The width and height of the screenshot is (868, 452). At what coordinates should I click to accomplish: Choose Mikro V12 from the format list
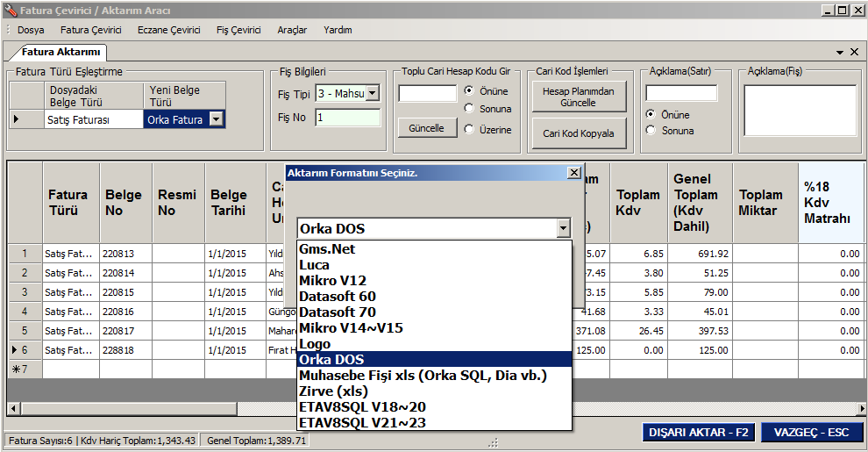click(x=435, y=281)
